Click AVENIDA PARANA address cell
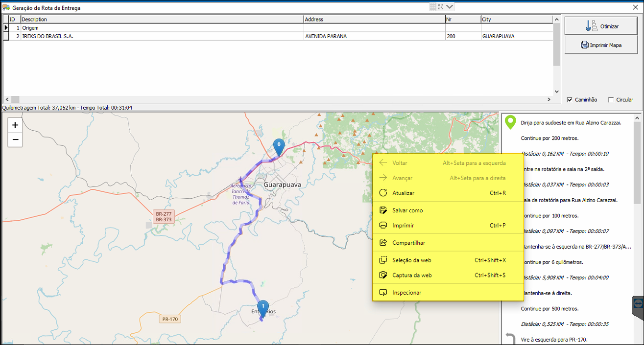 coord(374,36)
